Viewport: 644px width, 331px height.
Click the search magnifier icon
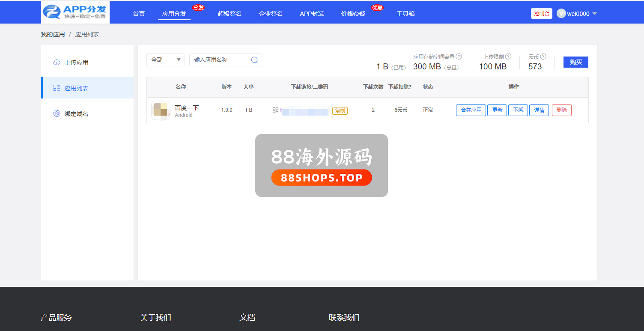(254, 60)
